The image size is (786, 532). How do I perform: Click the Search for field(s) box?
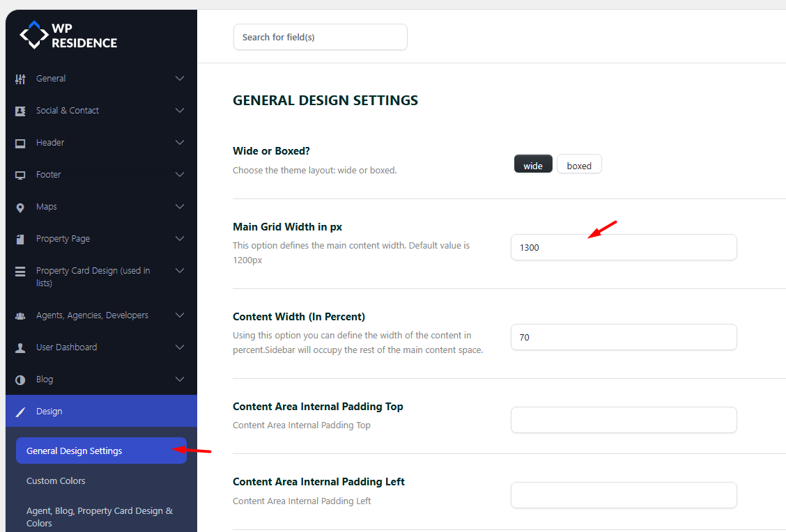click(x=320, y=37)
